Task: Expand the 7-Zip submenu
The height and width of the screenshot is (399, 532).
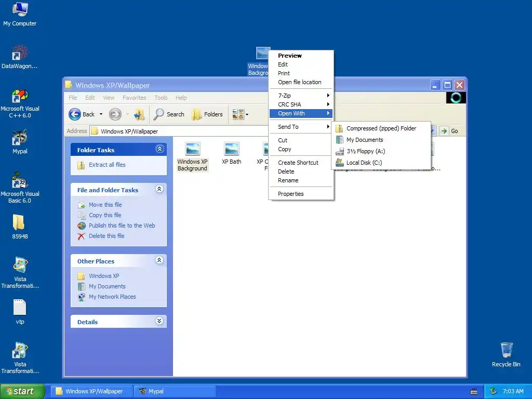Action: [301, 96]
